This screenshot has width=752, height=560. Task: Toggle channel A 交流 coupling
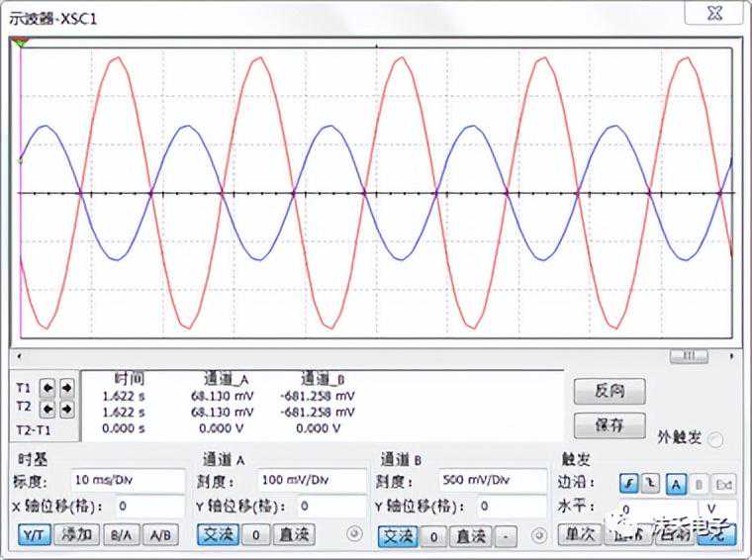(218, 535)
